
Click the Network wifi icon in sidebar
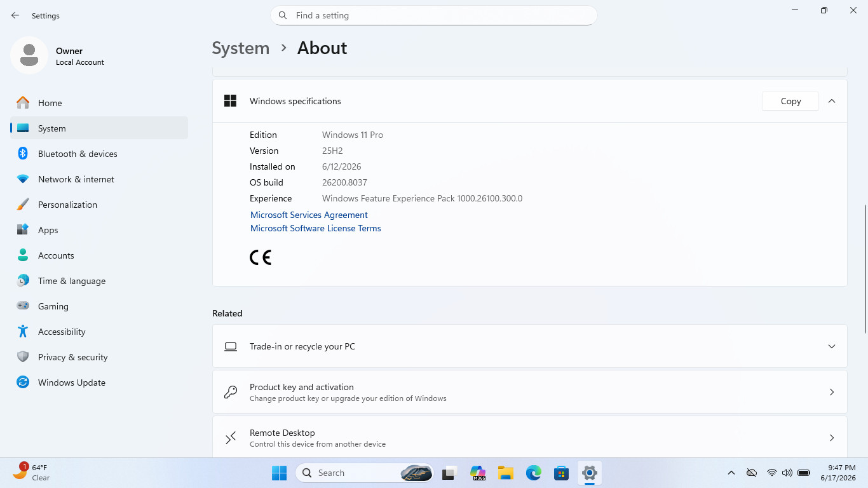click(23, 179)
